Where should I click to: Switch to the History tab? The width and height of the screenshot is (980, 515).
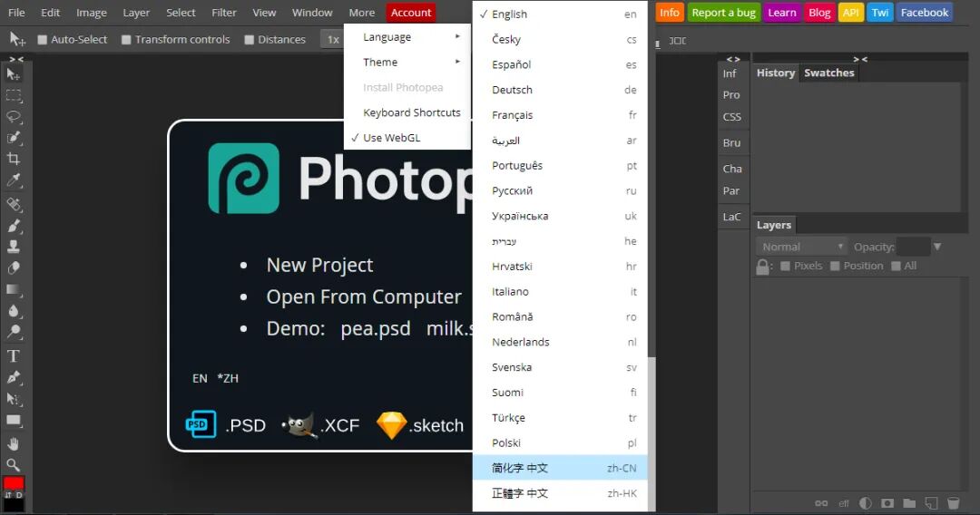click(776, 73)
